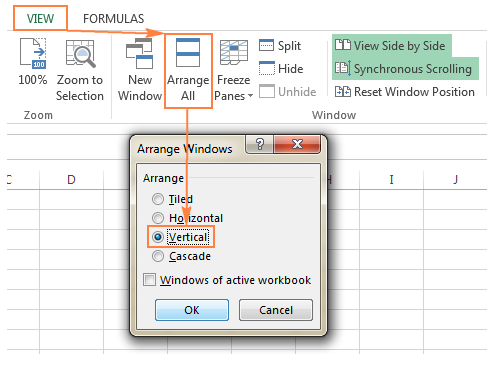Hide the current window

[281, 68]
